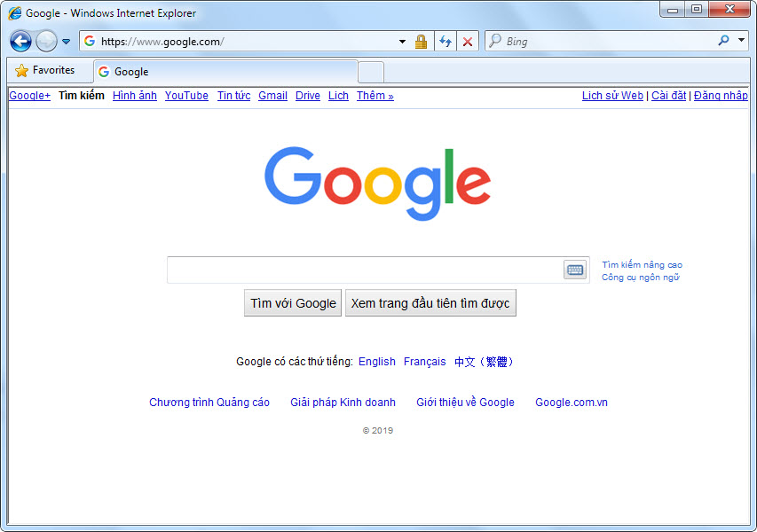Click the address bar URL field
Image resolution: width=757 pixels, height=532 pixels.
246,42
